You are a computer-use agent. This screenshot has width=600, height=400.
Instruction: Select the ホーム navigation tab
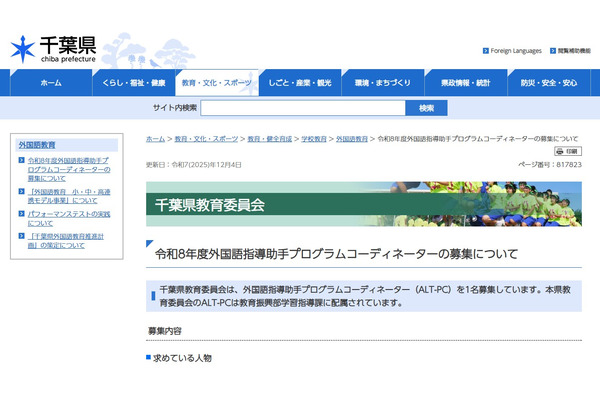pyautogui.click(x=51, y=83)
